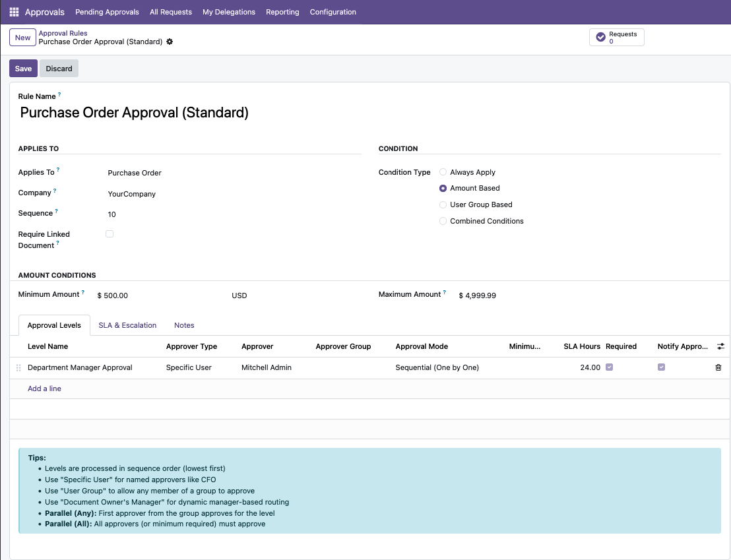This screenshot has height=560, width=731.
Task: Open the Requests smart button
Action: tap(616, 37)
